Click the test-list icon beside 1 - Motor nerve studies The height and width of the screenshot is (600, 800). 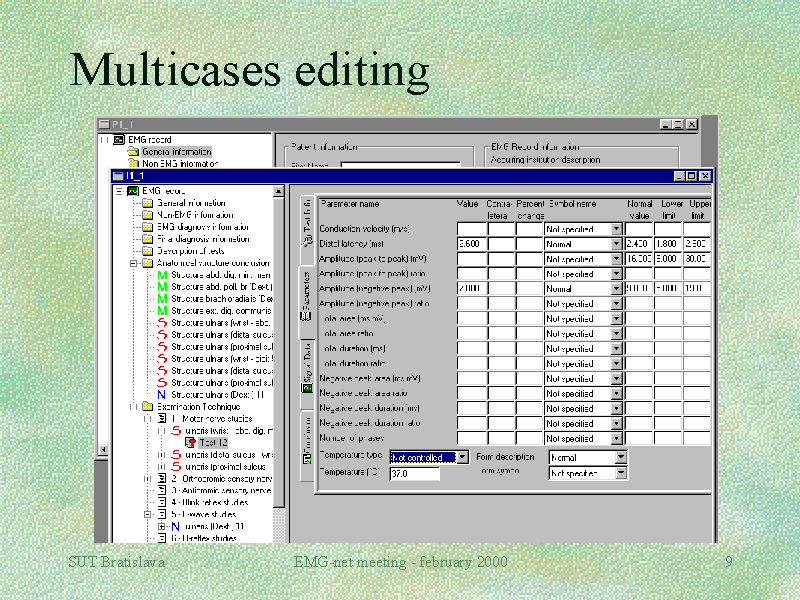pos(162,419)
